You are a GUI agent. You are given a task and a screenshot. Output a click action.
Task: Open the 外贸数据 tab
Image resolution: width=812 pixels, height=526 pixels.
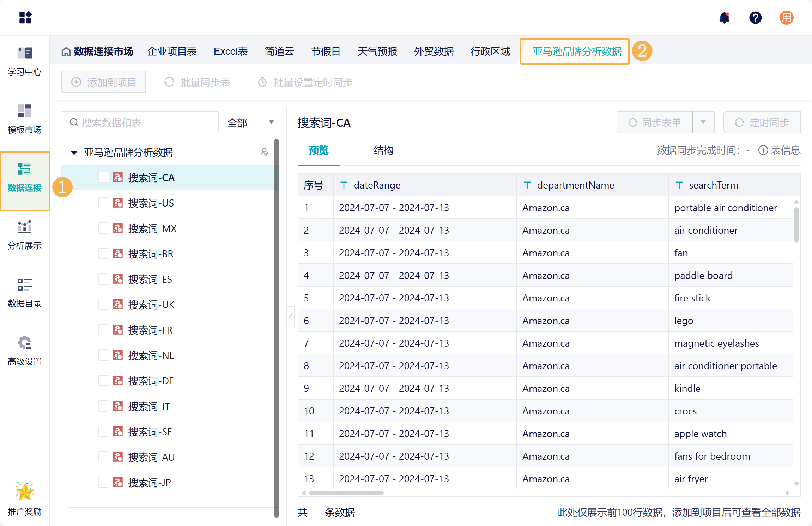[434, 52]
